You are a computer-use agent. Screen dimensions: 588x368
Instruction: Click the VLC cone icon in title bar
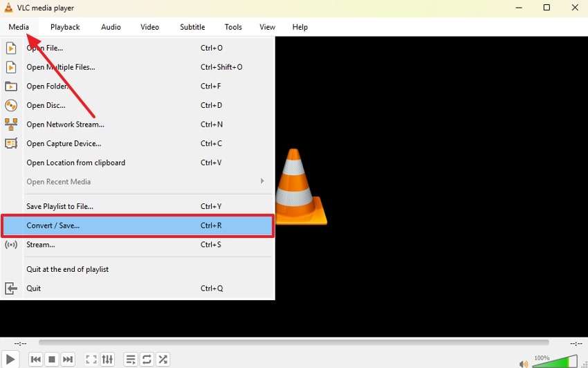8,8
